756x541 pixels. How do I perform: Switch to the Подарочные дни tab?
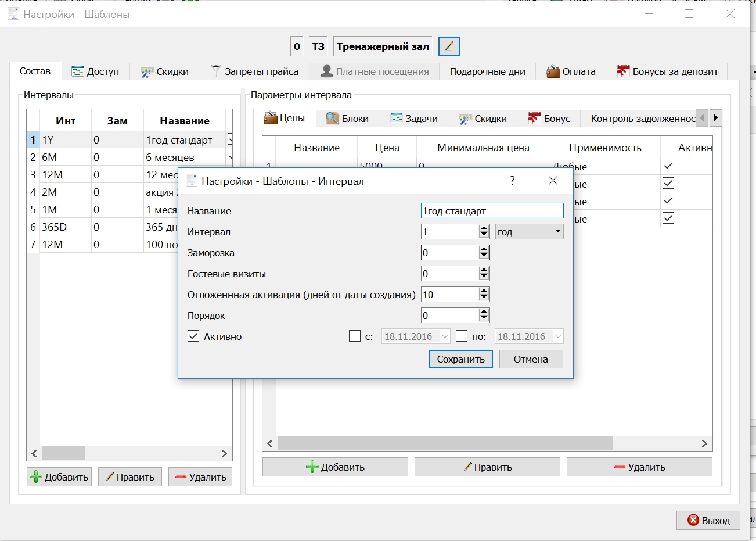click(x=487, y=71)
